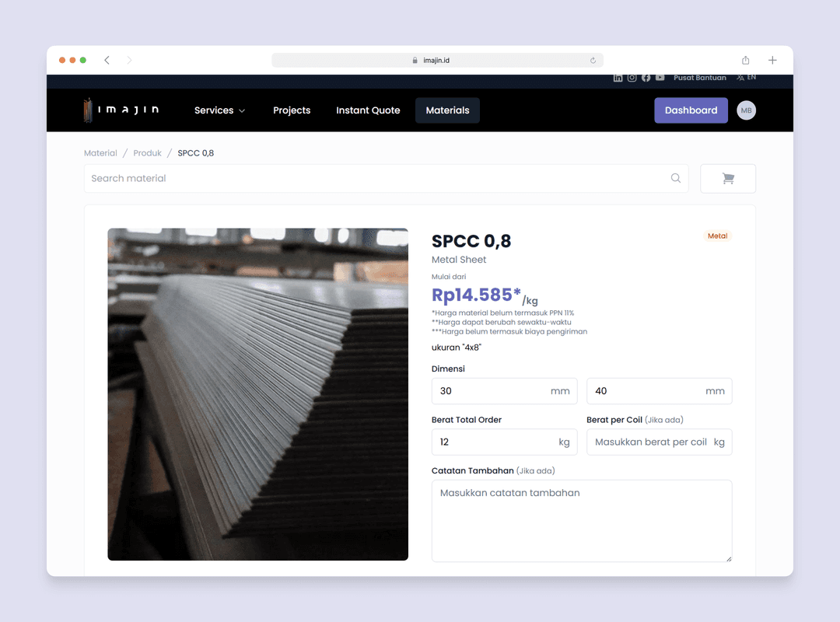The height and width of the screenshot is (622, 840).
Task: Click the browser share icon
Action: coord(745,61)
